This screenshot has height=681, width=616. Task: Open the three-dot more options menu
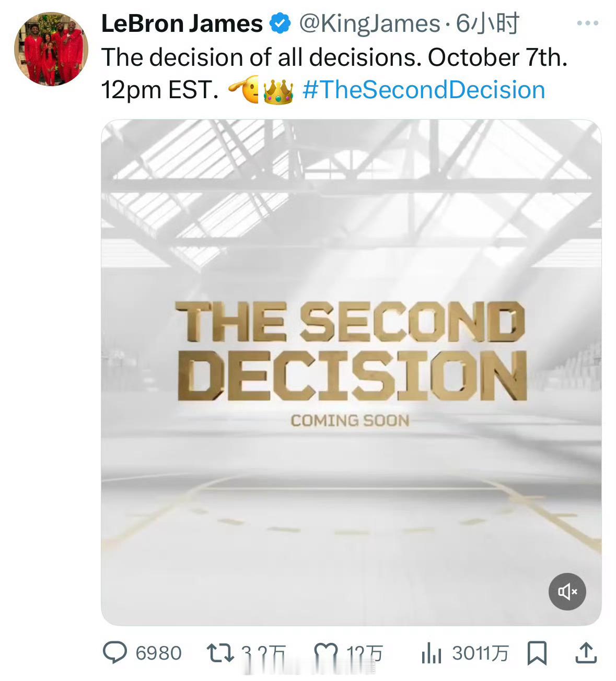(587, 24)
